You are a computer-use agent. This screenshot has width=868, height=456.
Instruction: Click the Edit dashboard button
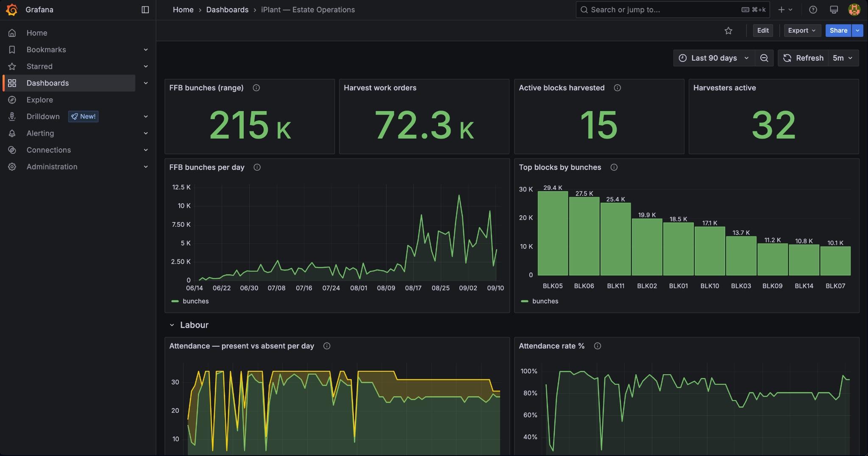click(x=763, y=31)
